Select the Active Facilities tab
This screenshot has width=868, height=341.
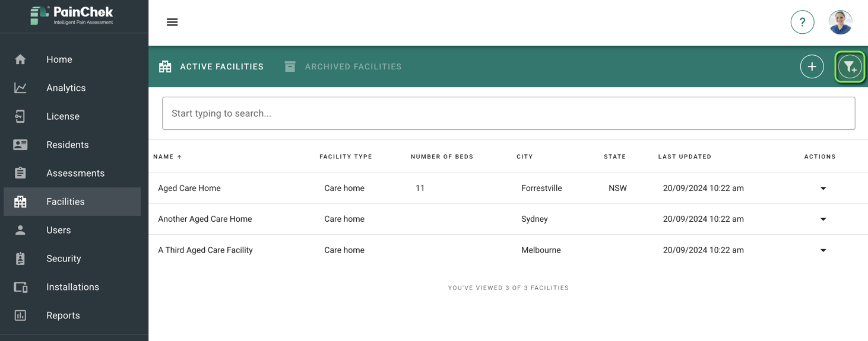[211, 67]
